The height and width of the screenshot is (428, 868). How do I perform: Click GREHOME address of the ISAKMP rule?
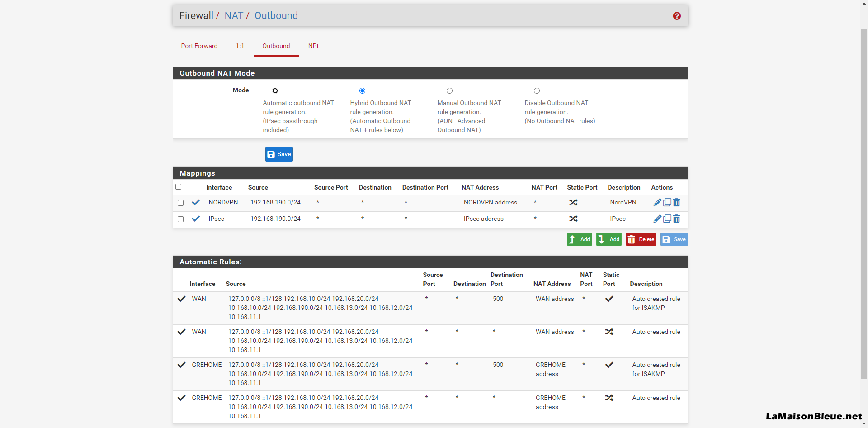551,369
